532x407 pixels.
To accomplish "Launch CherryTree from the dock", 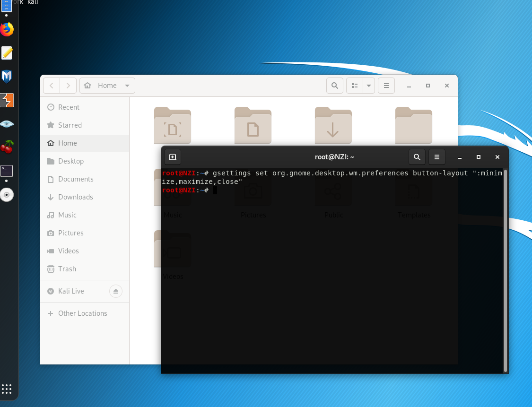I will [x=7, y=147].
